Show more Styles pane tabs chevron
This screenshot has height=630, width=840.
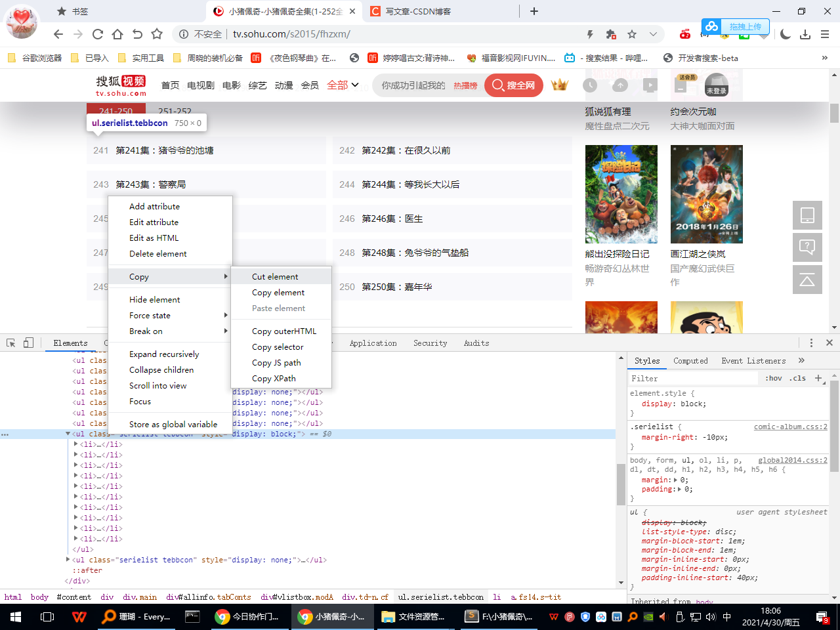pos(801,360)
